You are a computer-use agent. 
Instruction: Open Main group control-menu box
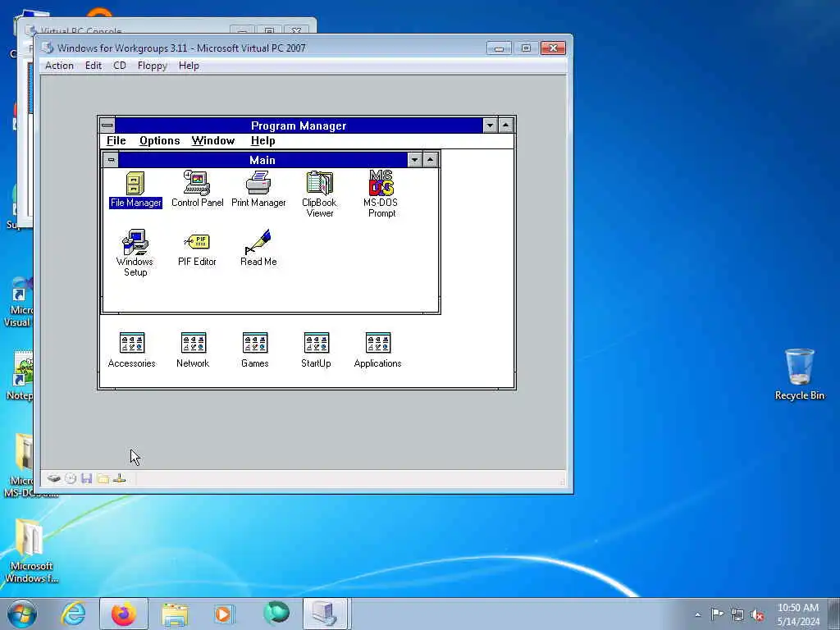pyautogui.click(x=111, y=160)
